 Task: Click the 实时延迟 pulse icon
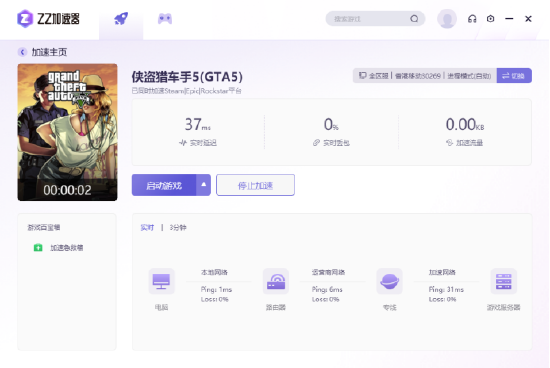pos(183,142)
